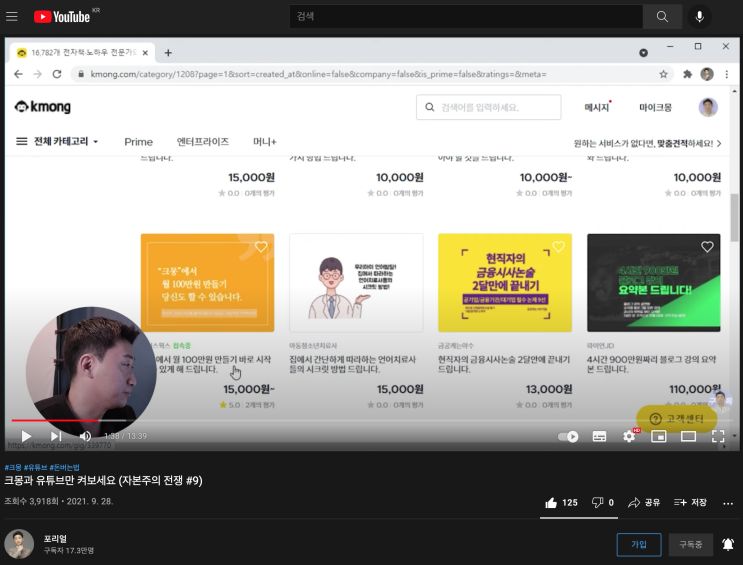This screenshot has height=565, width=743.
Task: Toggle notification bell for channel
Action: pos(728,544)
